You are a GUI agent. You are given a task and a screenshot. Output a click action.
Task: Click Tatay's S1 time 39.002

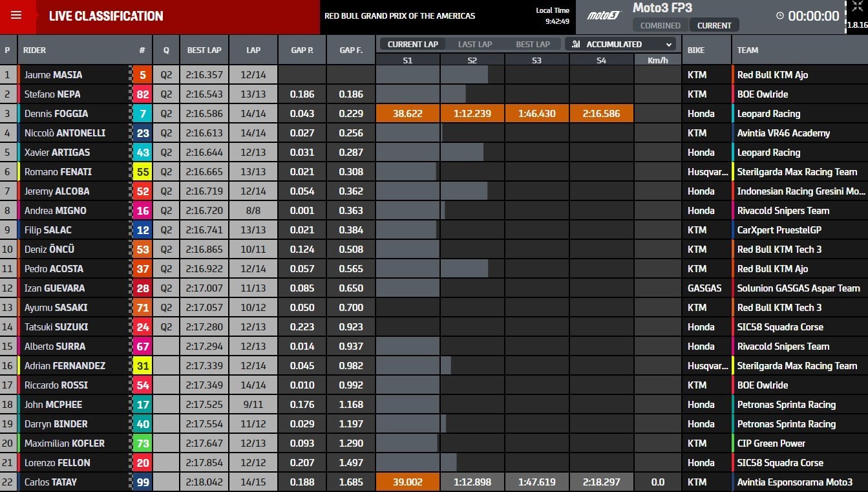(x=408, y=482)
